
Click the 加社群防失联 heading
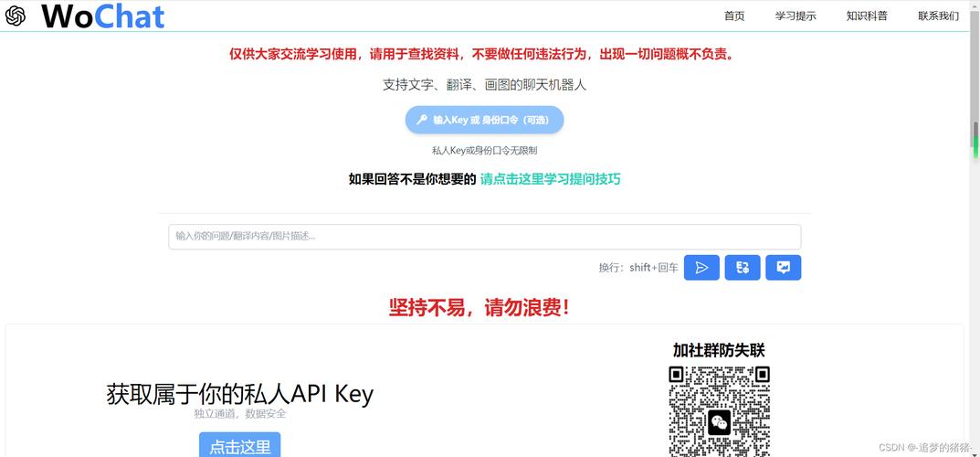coord(719,350)
